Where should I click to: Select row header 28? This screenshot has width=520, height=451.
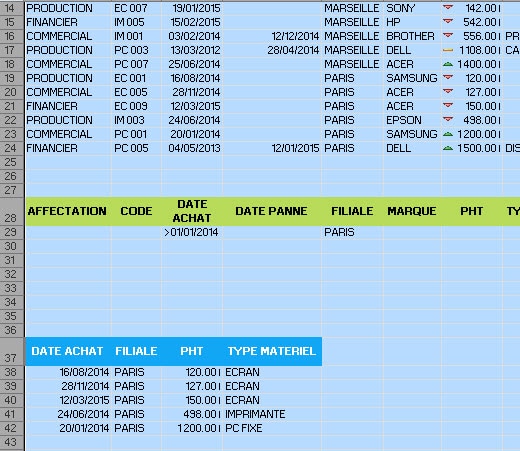tap(12, 211)
